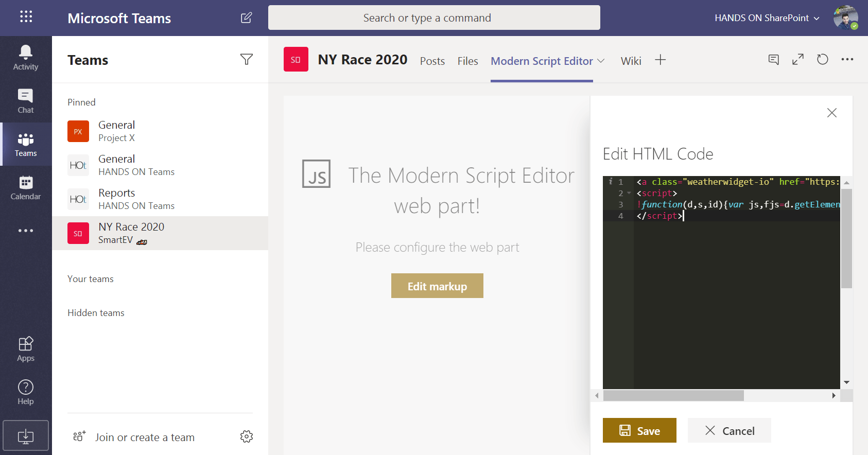The width and height of the screenshot is (868, 455).
Task: Add a new tab with plus icon
Action: pyautogui.click(x=661, y=60)
